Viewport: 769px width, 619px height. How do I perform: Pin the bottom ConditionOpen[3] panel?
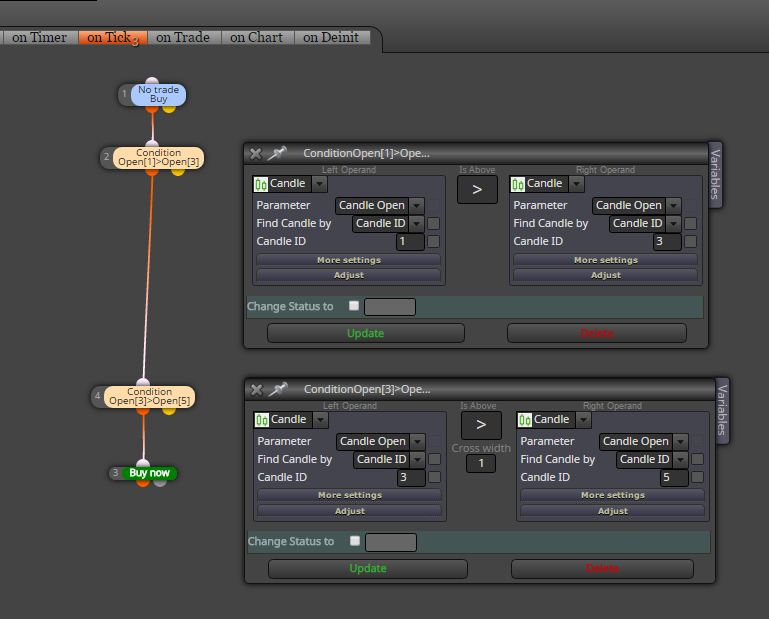point(278,389)
